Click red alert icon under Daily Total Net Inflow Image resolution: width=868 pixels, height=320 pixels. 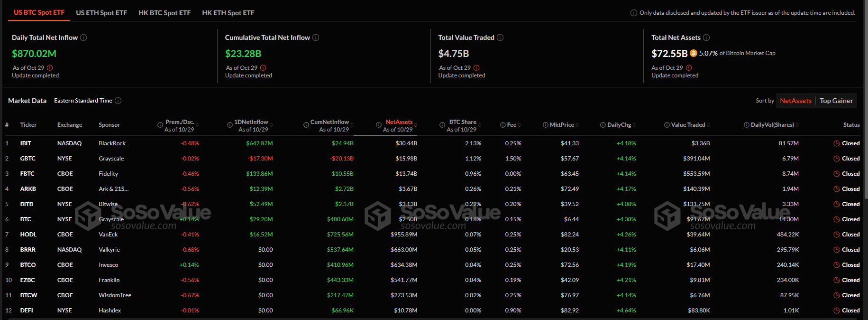pos(50,68)
